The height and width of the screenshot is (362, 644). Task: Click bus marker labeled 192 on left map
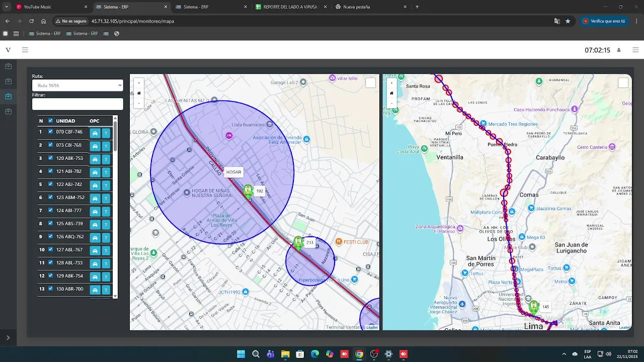tap(248, 191)
